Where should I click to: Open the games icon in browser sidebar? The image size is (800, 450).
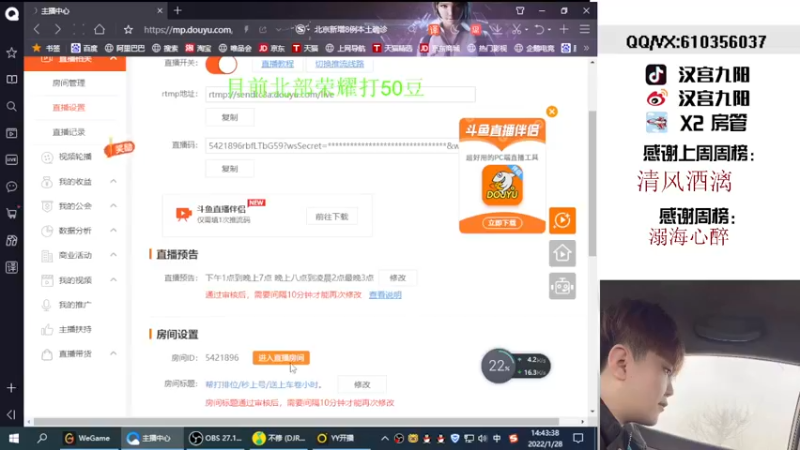click(x=11, y=240)
